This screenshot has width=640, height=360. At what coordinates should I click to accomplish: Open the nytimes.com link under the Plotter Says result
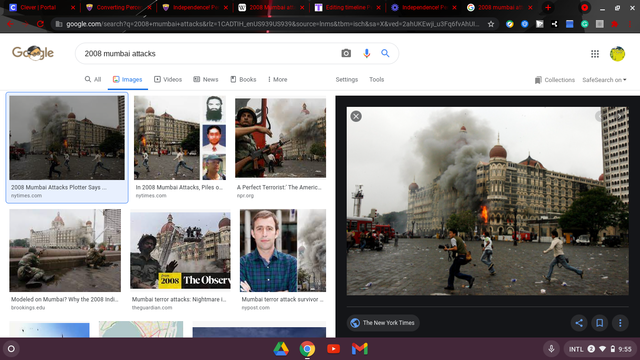26,196
